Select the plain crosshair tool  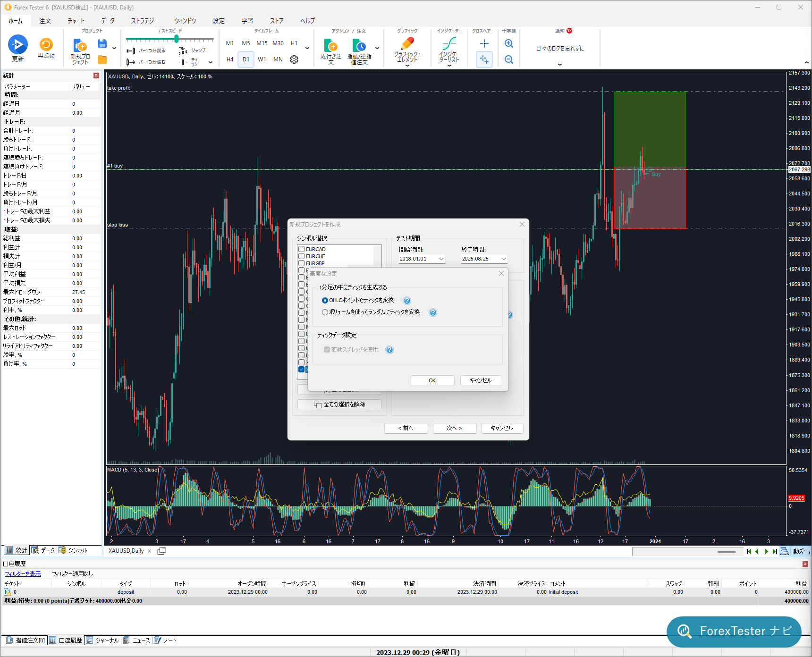click(x=484, y=43)
